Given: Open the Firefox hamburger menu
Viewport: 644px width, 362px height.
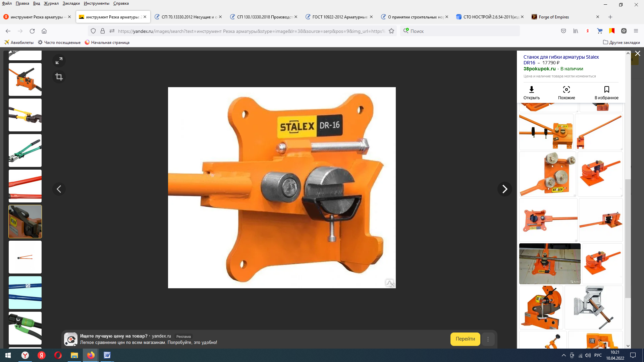Looking at the screenshot, I should point(636,31).
